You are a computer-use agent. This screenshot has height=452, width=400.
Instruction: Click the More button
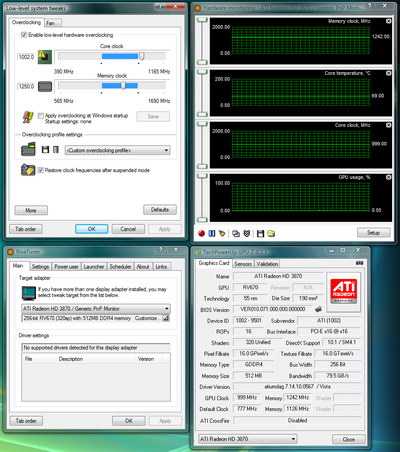pyautogui.click(x=31, y=210)
